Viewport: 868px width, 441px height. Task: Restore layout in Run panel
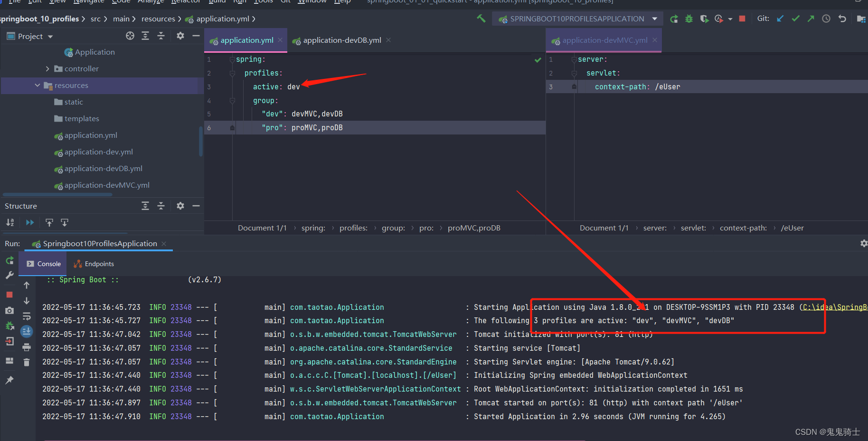[x=9, y=361]
